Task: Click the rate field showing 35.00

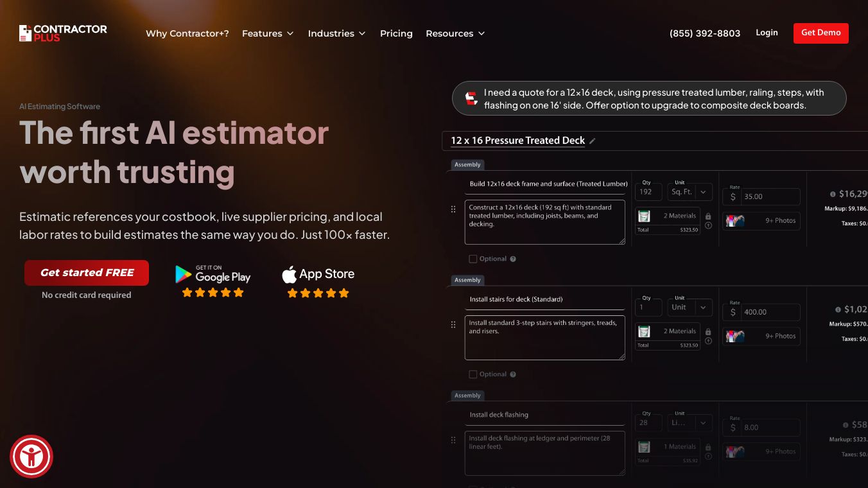Action: pyautogui.click(x=761, y=196)
